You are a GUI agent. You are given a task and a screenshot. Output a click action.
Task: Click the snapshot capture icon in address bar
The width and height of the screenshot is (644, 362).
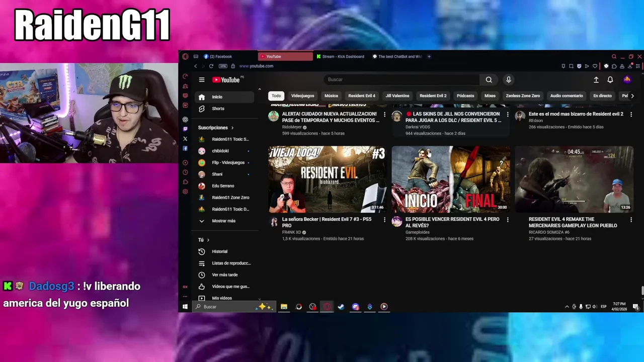point(571,66)
